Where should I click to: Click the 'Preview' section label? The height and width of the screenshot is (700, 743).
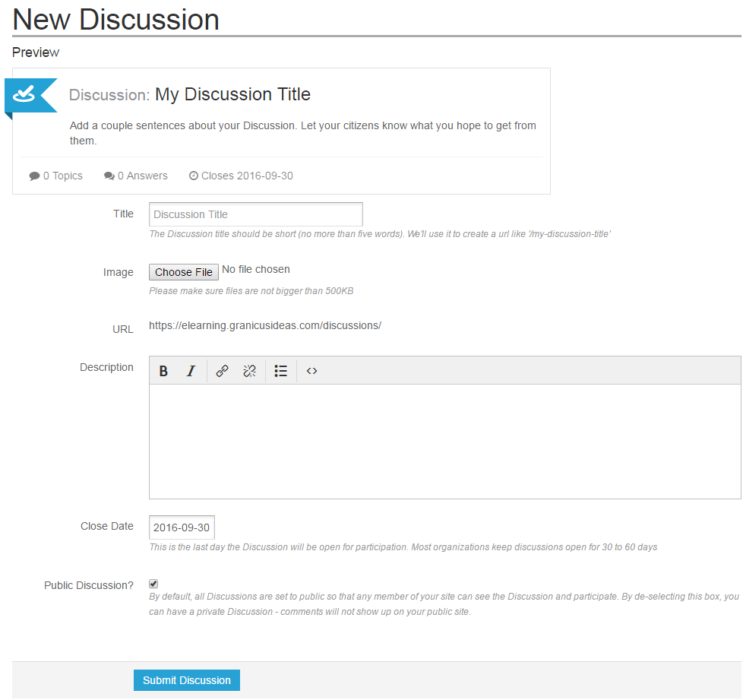coord(36,52)
